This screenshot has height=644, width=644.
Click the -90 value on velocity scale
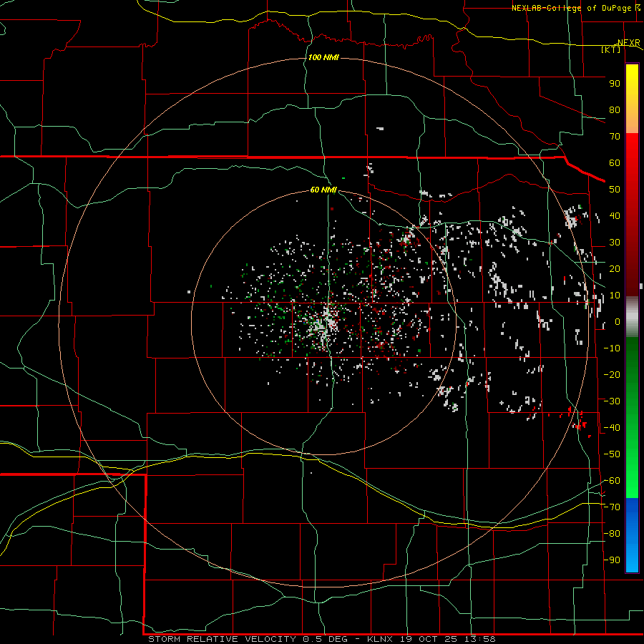click(x=612, y=560)
